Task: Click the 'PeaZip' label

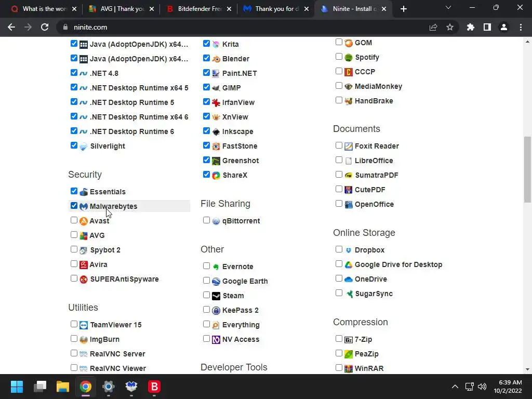Action: coord(366,354)
